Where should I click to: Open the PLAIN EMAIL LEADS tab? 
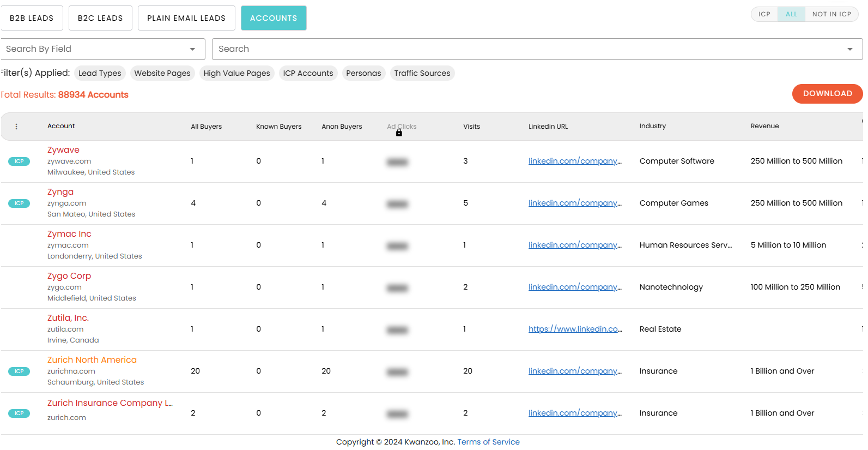[186, 18]
